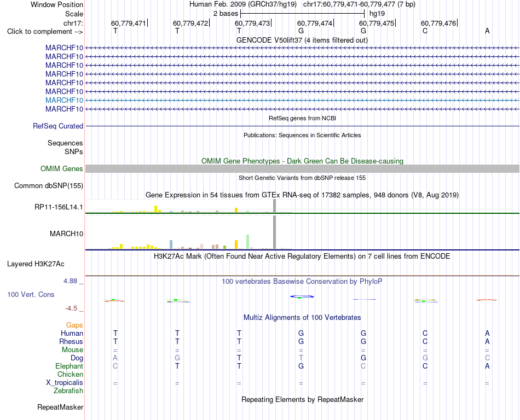Click the "Chicken" alignment row label
The height and width of the screenshot is (420, 520).
click(70, 374)
